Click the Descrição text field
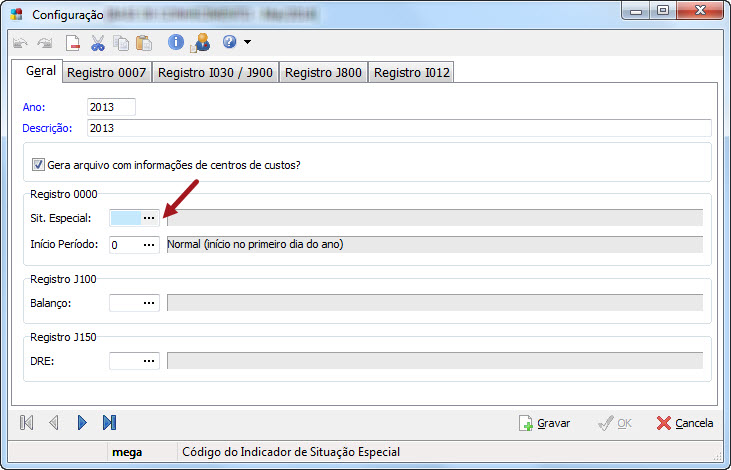Viewport: 731px width, 470px height. 398,128
